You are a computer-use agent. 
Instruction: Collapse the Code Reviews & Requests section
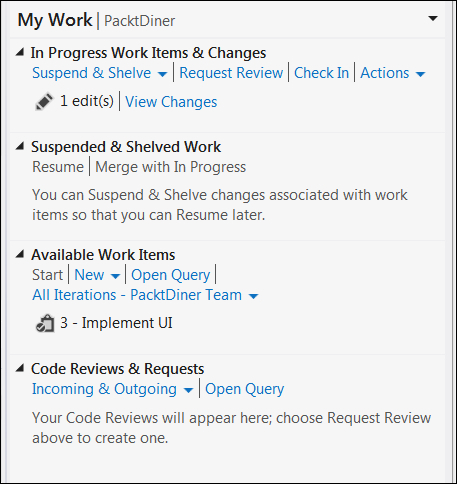[x=20, y=368]
